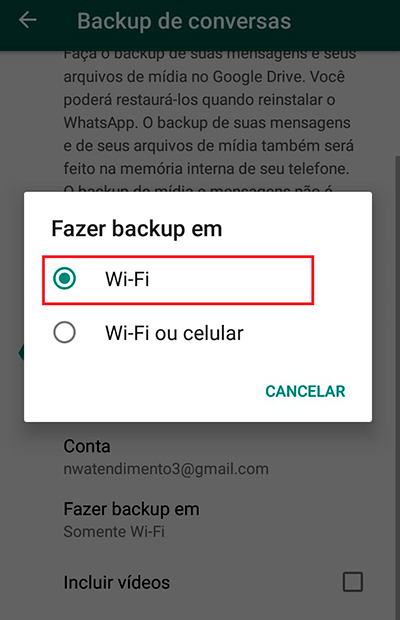This screenshot has height=620, width=400.
Task: Open the Conta setting row heading
Action: coord(87,446)
